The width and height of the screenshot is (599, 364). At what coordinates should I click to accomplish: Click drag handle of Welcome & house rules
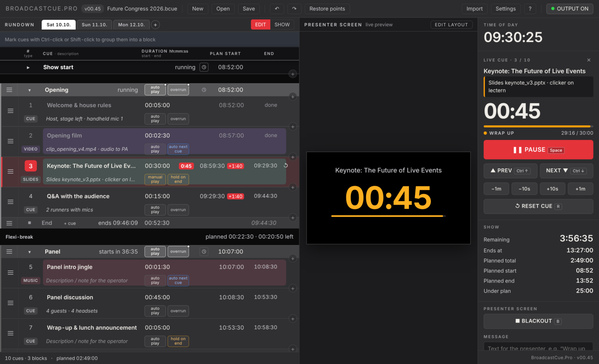11,111
